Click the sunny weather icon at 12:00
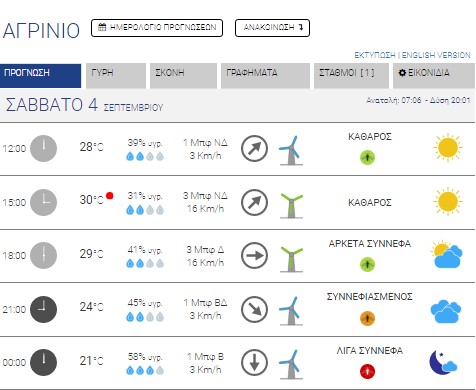 click(448, 147)
